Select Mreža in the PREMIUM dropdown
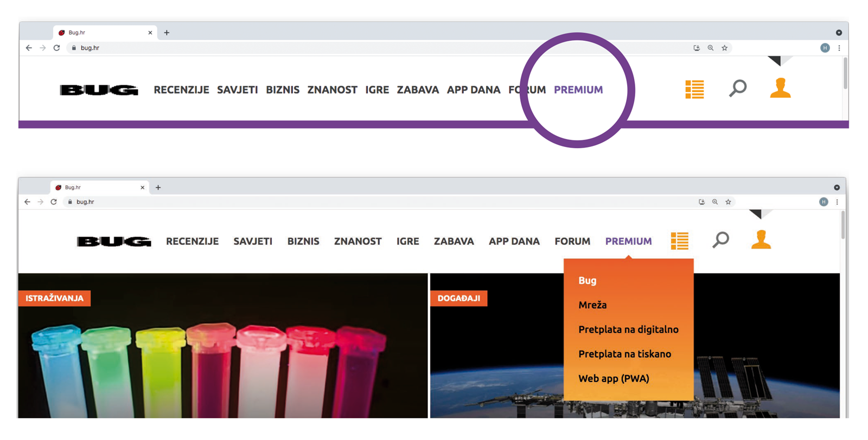 pos(592,305)
